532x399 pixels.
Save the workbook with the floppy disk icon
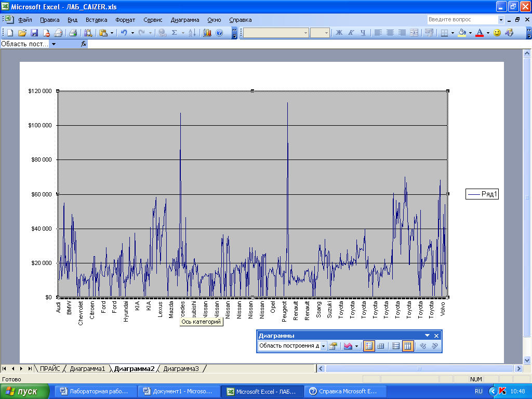(34, 33)
